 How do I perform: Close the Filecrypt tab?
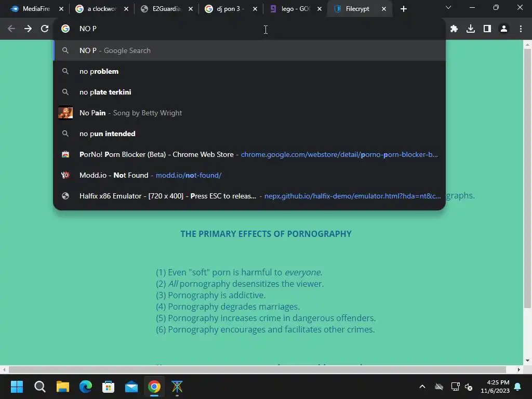pos(384,9)
